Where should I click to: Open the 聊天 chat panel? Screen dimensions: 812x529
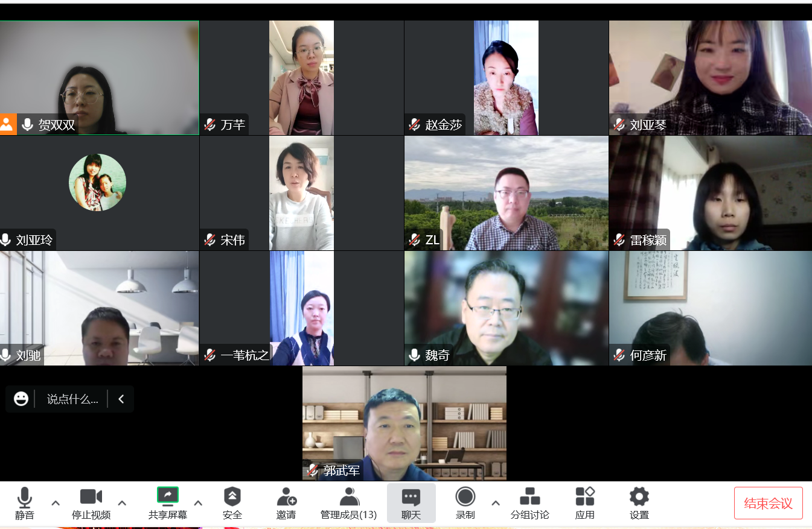411,497
